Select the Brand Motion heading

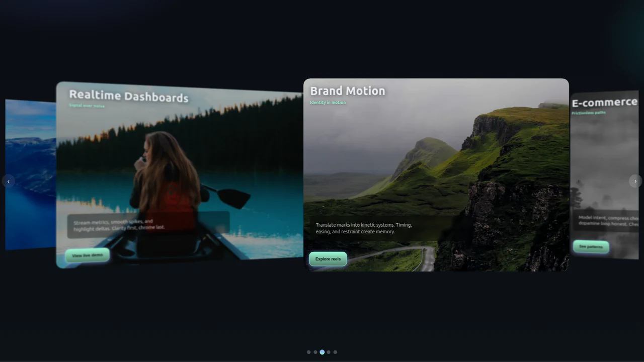click(x=348, y=91)
